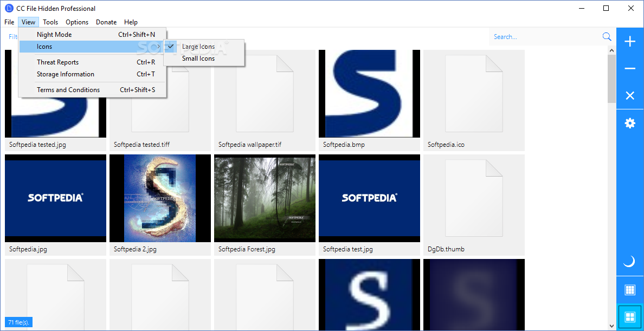Image resolution: width=644 pixels, height=331 pixels.
Task: Open settings via the gear icon
Action: click(x=629, y=123)
